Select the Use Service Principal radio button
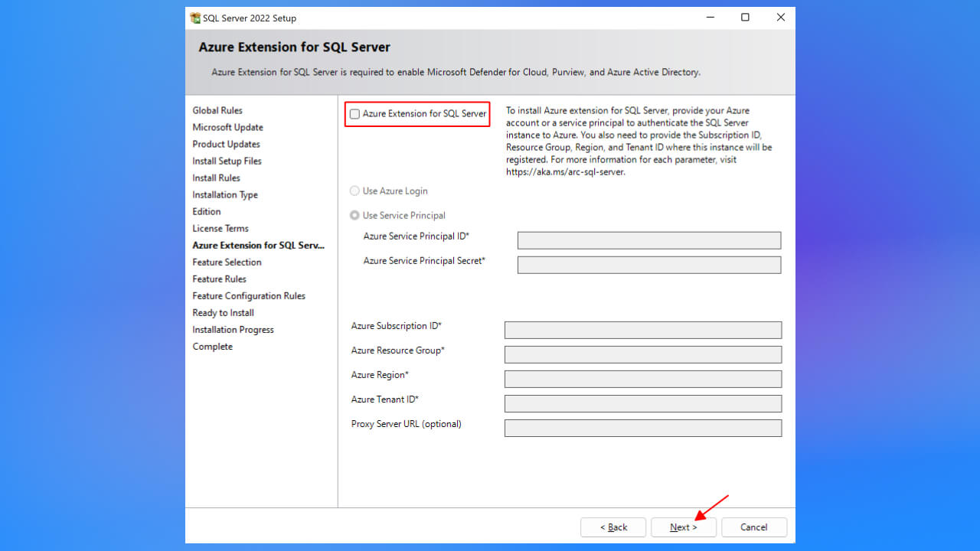 pyautogui.click(x=354, y=215)
